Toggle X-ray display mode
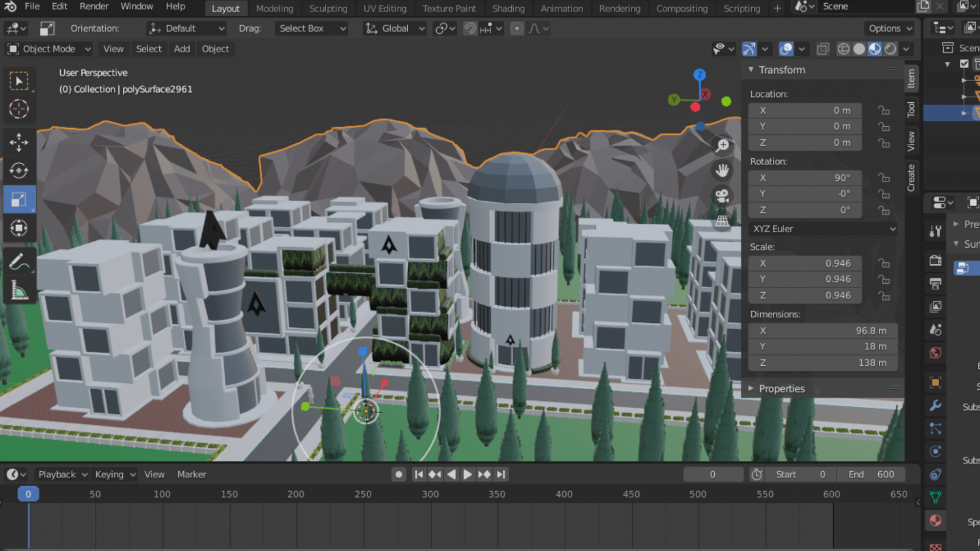This screenshot has height=551, width=980. coord(823,49)
